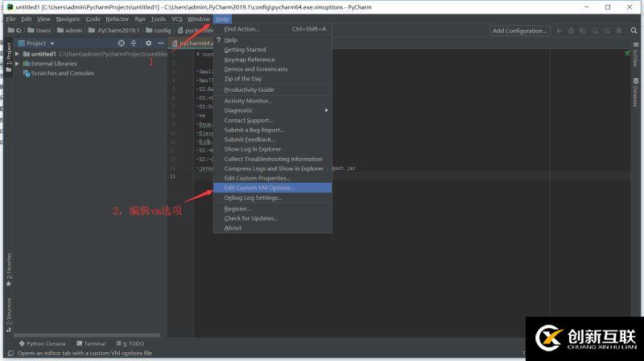Select Submit a Bug Report
Viewport: 644px width, 361px height.
(x=272, y=130)
